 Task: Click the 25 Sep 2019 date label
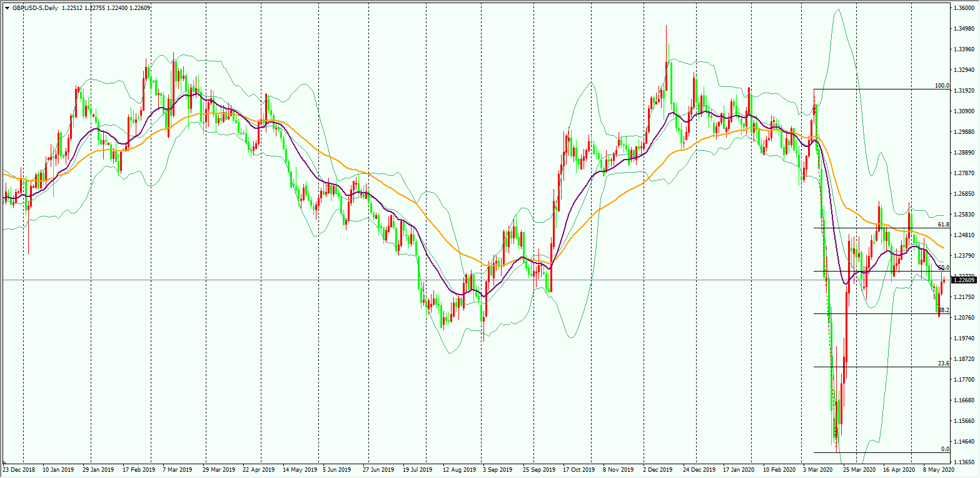click(539, 469)
